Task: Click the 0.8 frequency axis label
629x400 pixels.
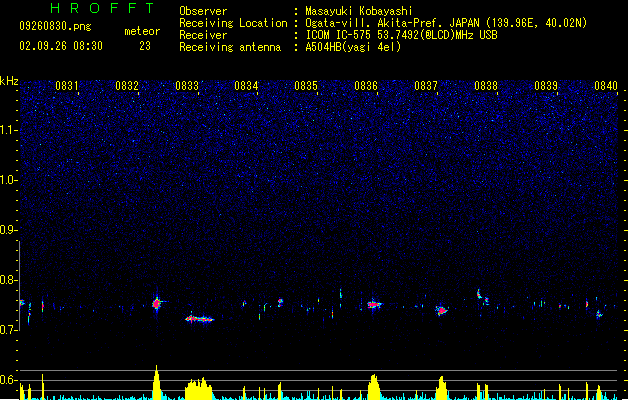Action: (x=8, y=280)
